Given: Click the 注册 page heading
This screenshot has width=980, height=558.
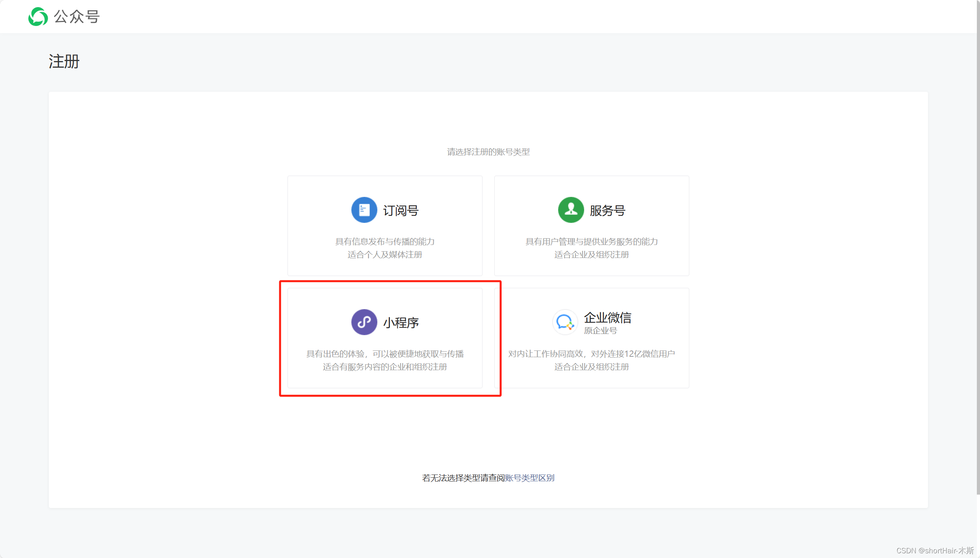Looking at the screenshot, I should pyautogui.click(x=64, y=61).
